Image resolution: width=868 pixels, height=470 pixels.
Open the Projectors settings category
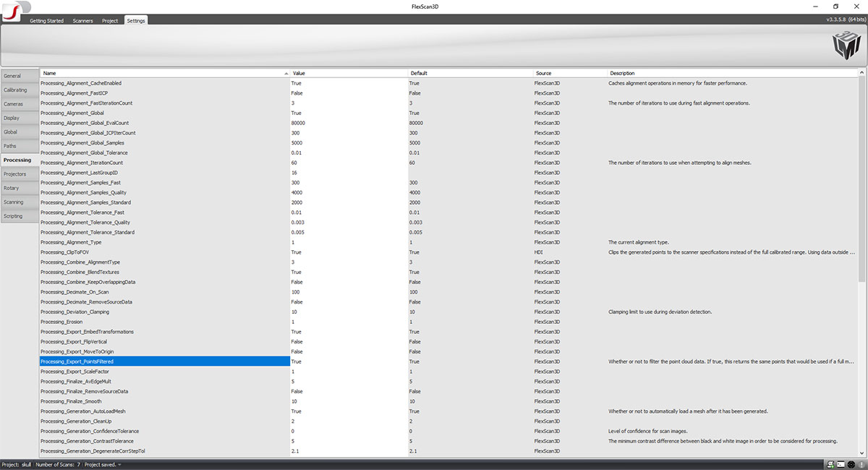(14, 174)
